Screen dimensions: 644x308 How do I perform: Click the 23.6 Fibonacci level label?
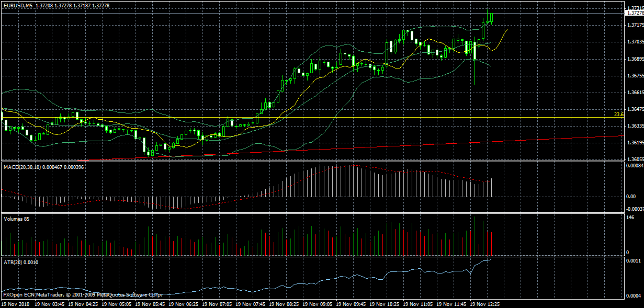[x=619, y=114]
